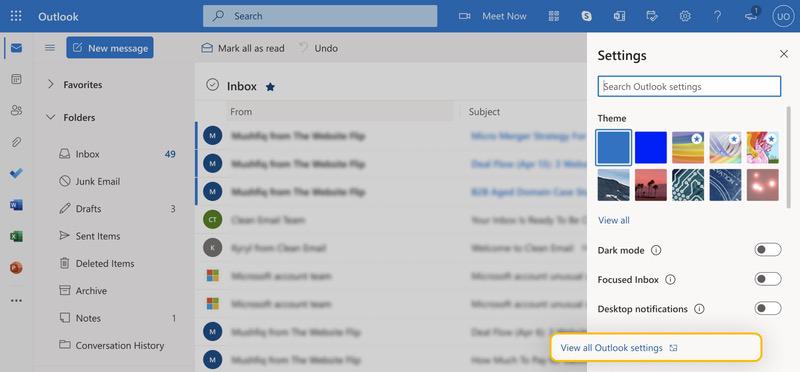Click the Dark mode info icon

(x=656, y=250)
